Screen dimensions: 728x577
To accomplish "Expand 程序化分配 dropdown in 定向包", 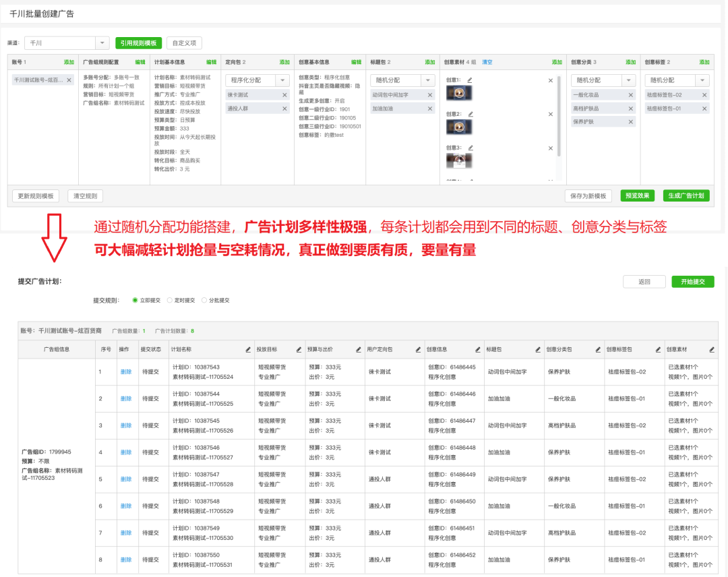I will pos(282,81).
